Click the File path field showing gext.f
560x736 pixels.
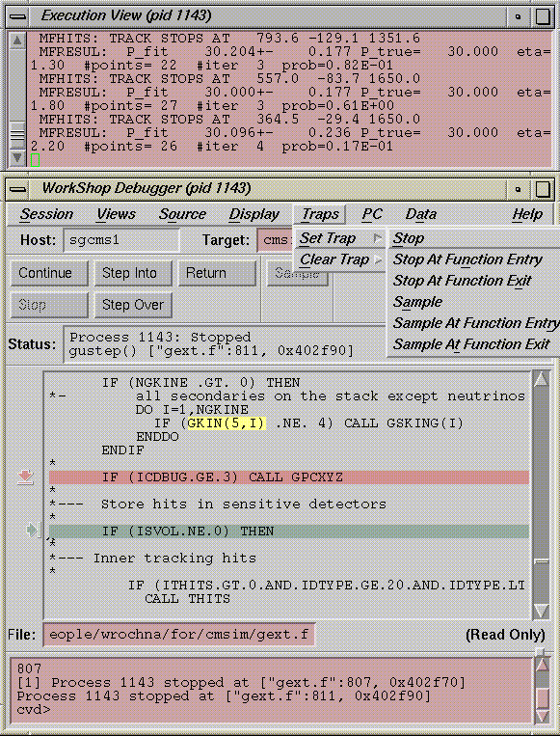pos(178,635)
